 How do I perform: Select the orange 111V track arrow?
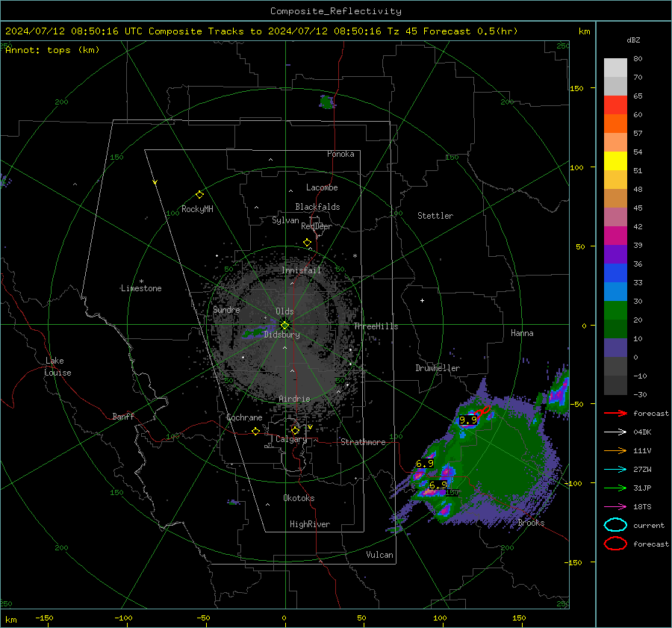(615, 450)
